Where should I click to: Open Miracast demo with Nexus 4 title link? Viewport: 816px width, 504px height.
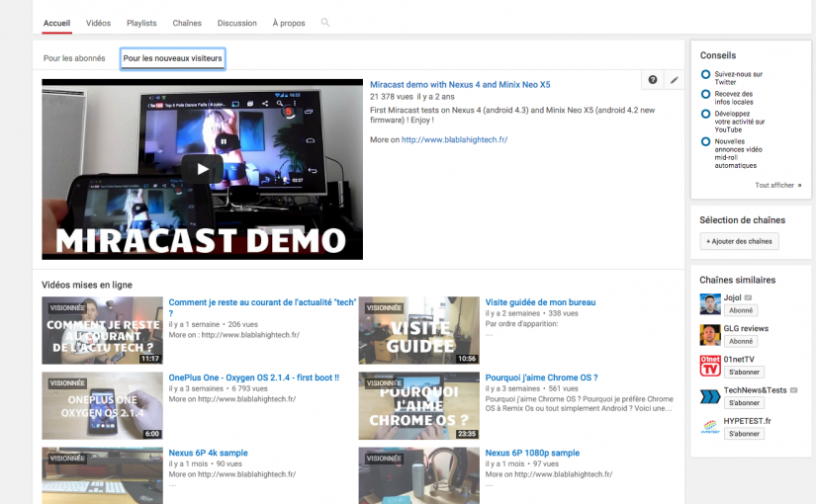[460, 84]
